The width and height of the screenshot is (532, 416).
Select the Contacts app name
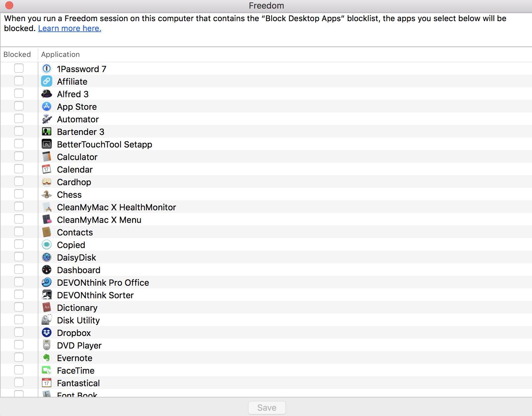[x=75, y=232]
